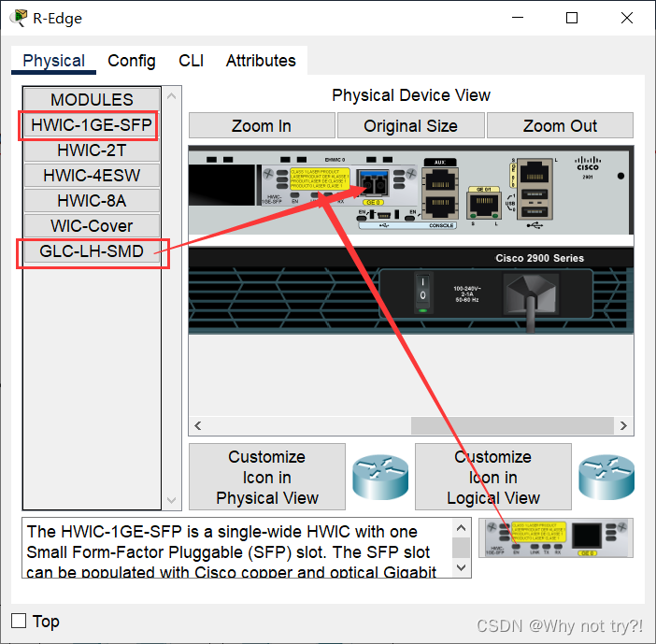Click the yellow laser warning label on module
Image resolution: width=656 pixels, height=644 pixels.
pyautogui.click(x=320, y=179)
